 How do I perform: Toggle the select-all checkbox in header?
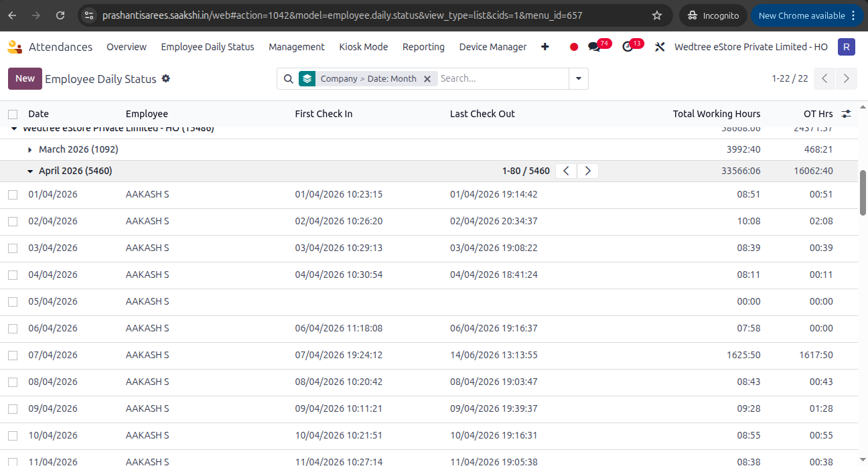point(13,114)
